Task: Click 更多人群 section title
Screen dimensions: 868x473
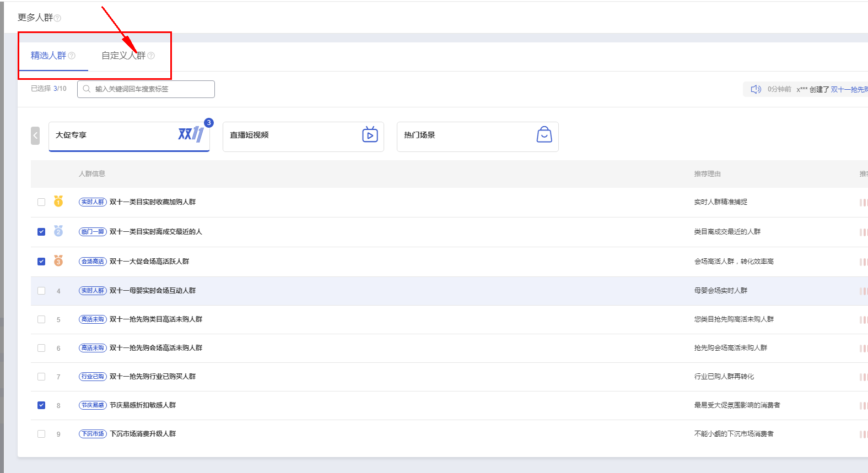Action: click(35, 18)
